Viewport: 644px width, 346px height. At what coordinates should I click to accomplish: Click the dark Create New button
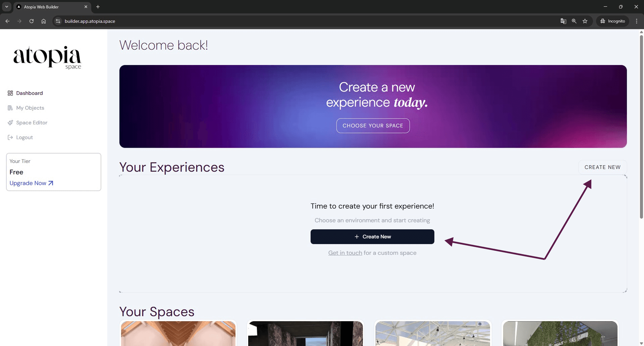point(372,237)
